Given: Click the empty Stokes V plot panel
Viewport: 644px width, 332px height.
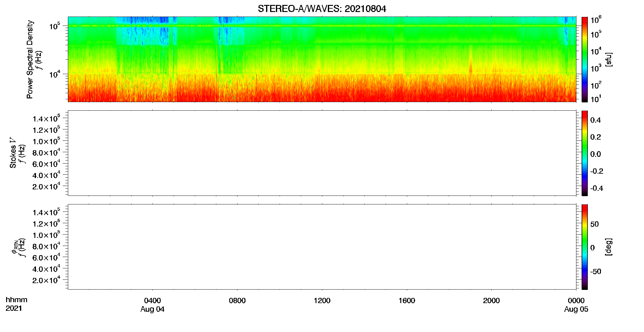Looking at the screenshot, I should click(322, 153).
